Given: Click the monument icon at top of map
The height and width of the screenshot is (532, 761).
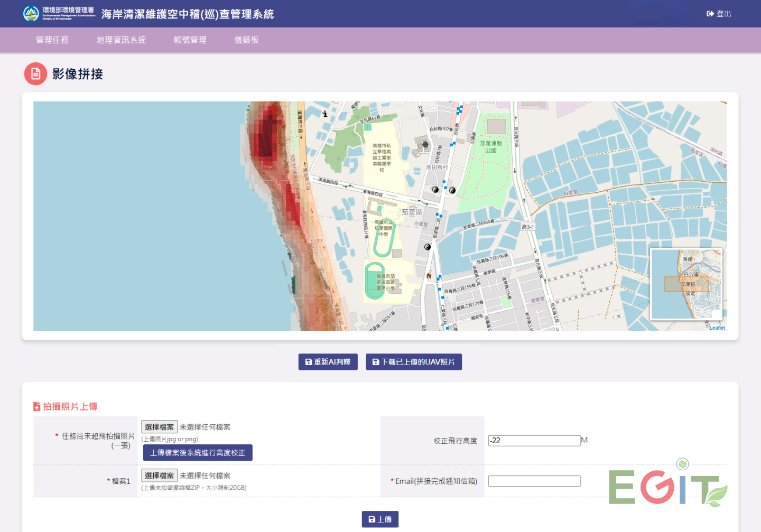Looking at the screenshot, I should pyautogui.click(x=325, y=114).
